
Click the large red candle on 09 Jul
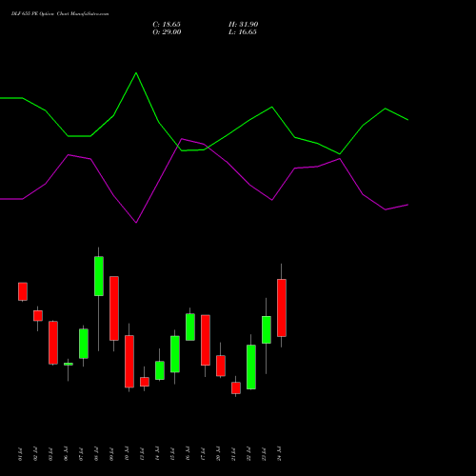click(114, 308)
